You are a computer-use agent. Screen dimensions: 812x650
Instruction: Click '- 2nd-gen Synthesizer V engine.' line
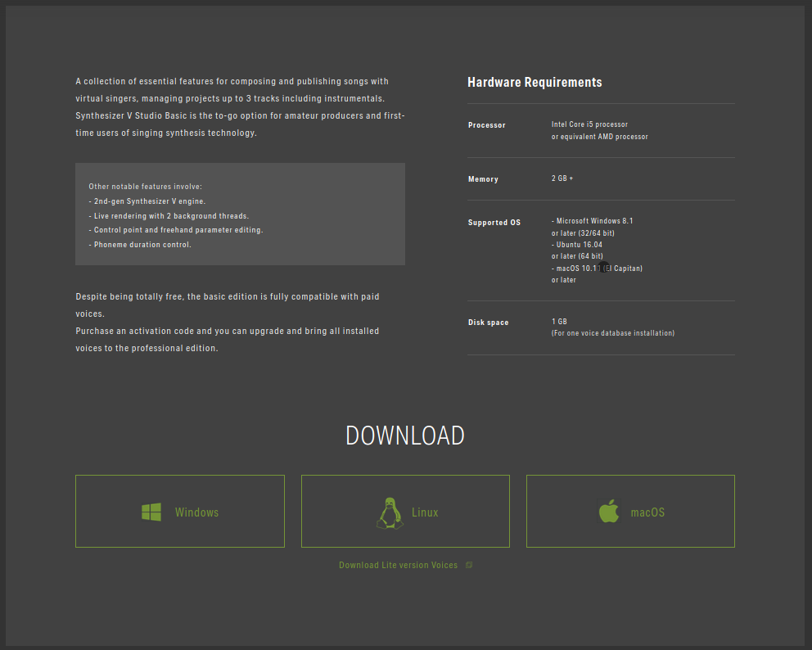[x=147, y=201]
